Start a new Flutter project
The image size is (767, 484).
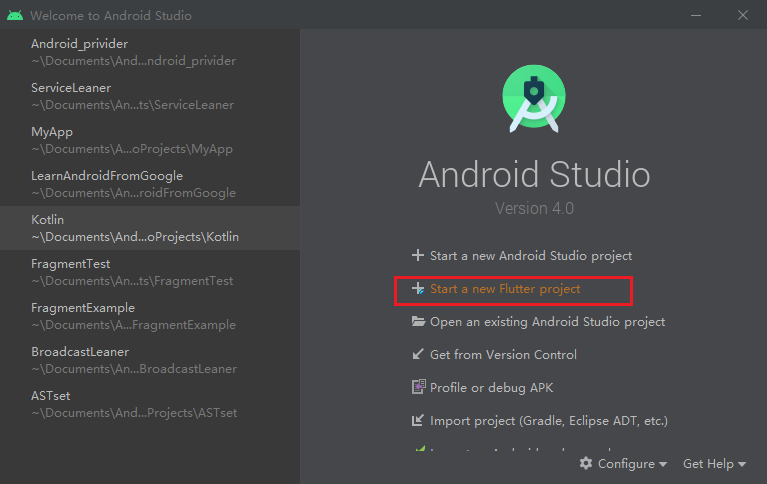coord(505,289)
